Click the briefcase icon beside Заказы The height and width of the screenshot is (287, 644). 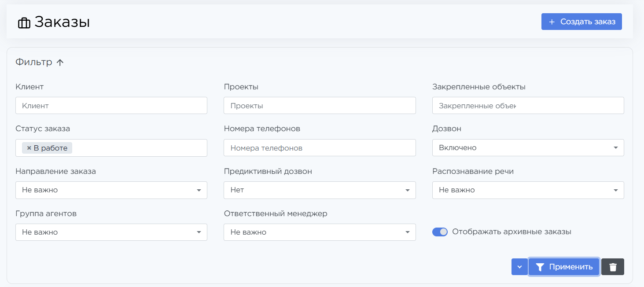24,23
